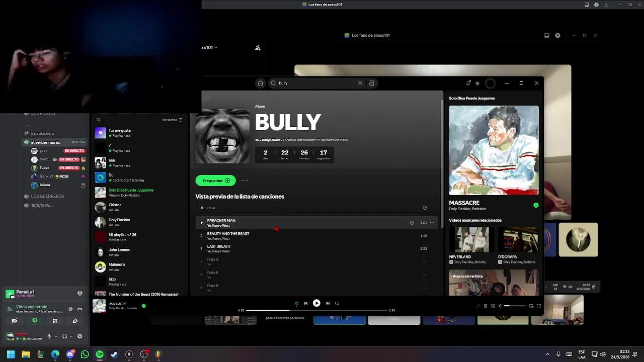
Task: Open the Spotify queue
Action: click(x=486, y=306)
